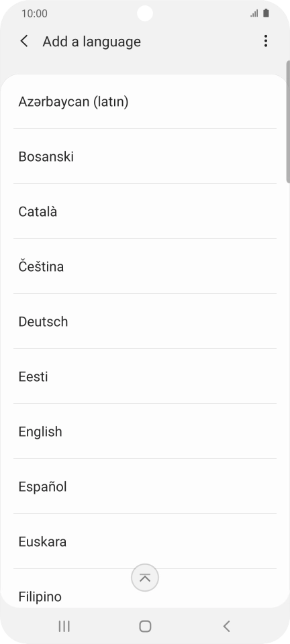Viewport: 290px width, 644px height.
Task: Pick Eesti from the language list
Action: point(145,376)
